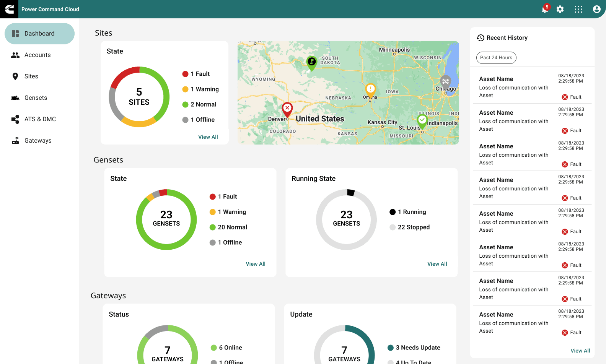This screenshot has height=364, width=606.
Task: Select the dark green pin in South Dakota
Action: (312, 63)
